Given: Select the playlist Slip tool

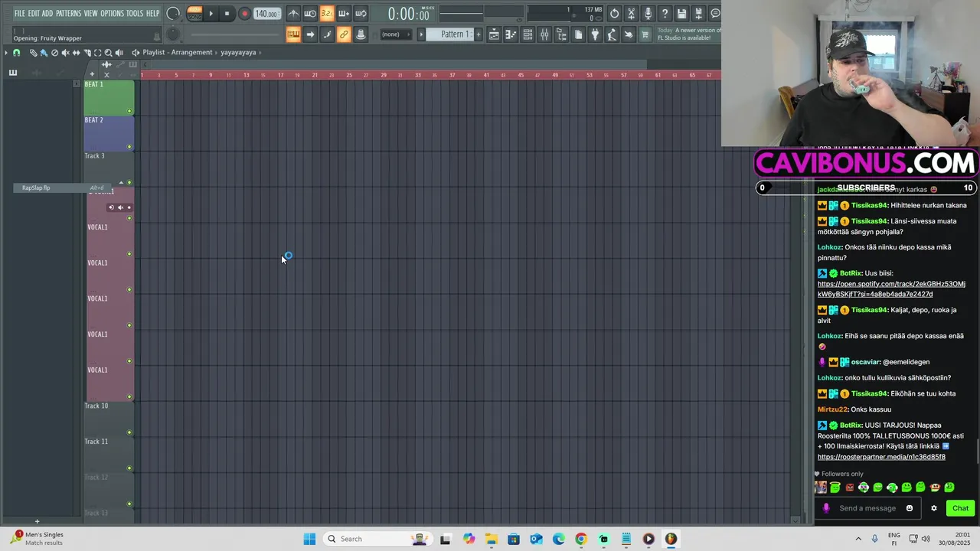Looking at the screenshot, I should [76, 53].
